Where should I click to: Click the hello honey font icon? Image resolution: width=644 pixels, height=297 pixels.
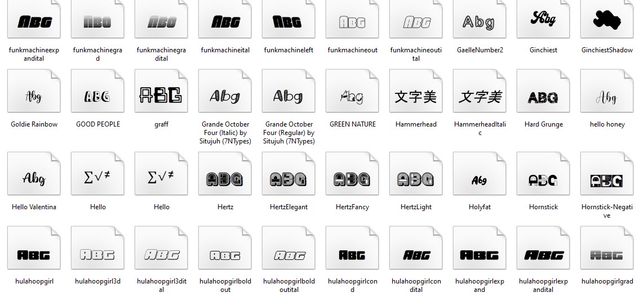(x=607, y=96)
